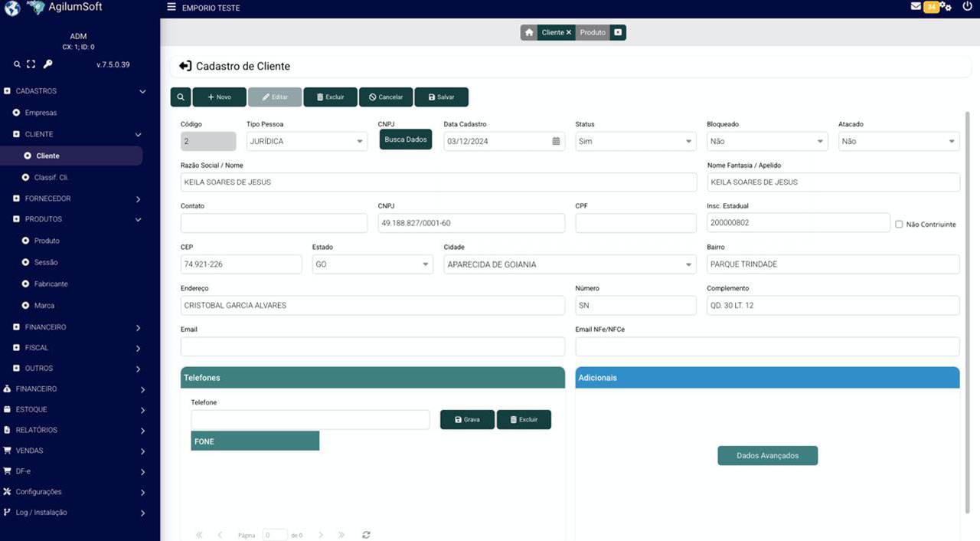This screenshot has width=980, height=541.
Task: Click the calendar icon in Data Cadastro
Action: 556,141
